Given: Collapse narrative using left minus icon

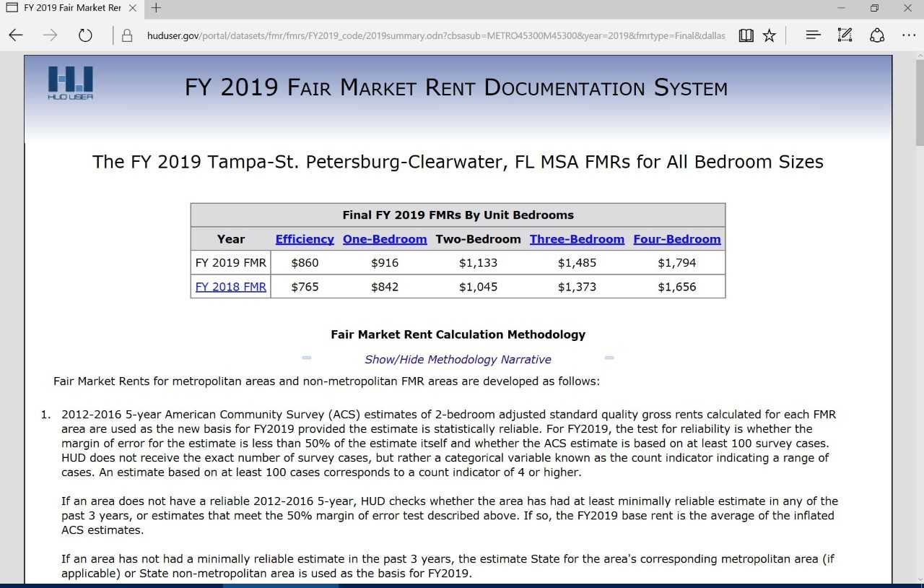Looking at the screenshot, I should [x=307, y=358].
